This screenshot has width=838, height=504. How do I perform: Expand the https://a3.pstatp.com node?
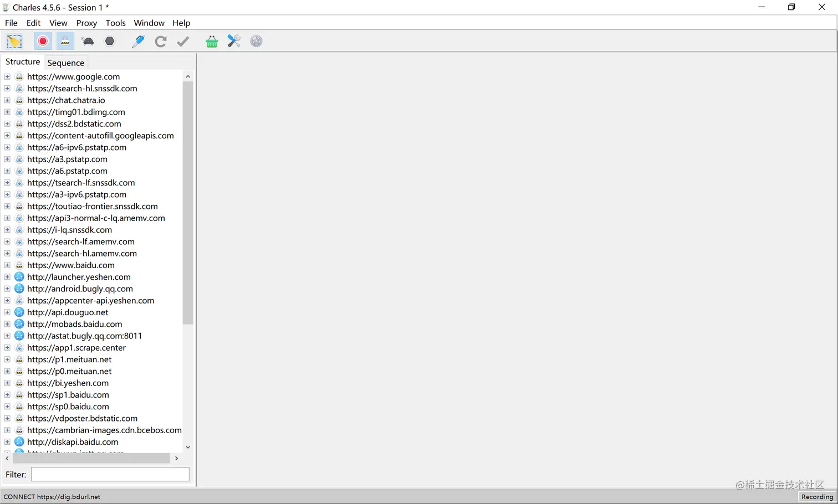7,159
